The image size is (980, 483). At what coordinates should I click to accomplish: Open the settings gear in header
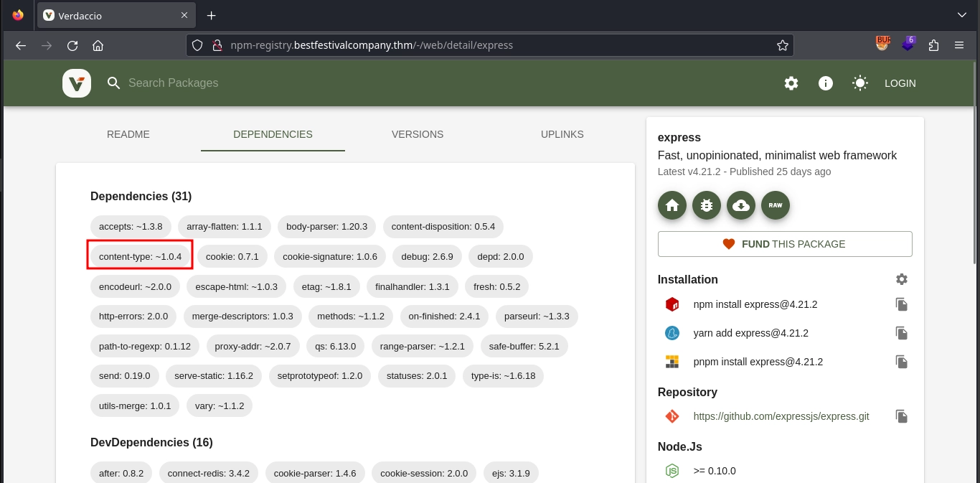[791, 83]
